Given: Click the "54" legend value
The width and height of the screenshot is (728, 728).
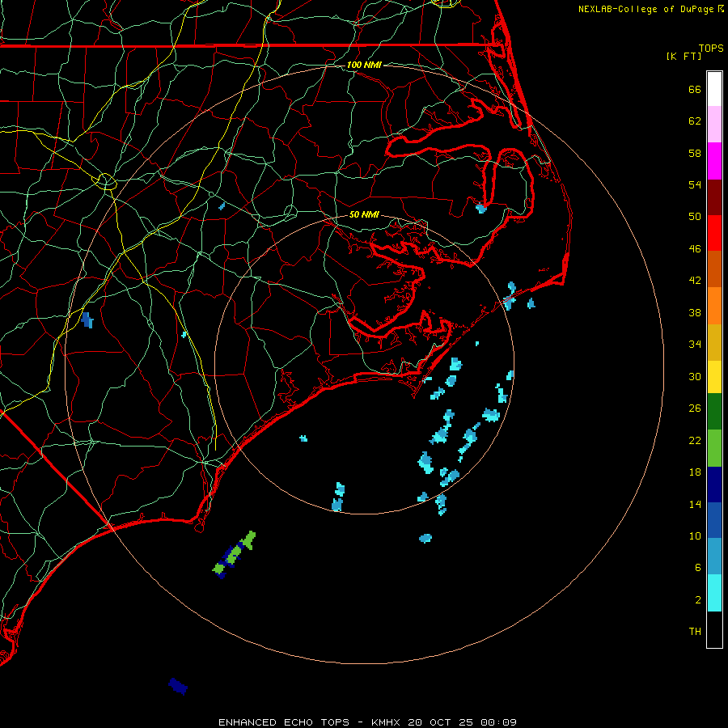Looking at the screenshot, I should (x=695, y=184).
